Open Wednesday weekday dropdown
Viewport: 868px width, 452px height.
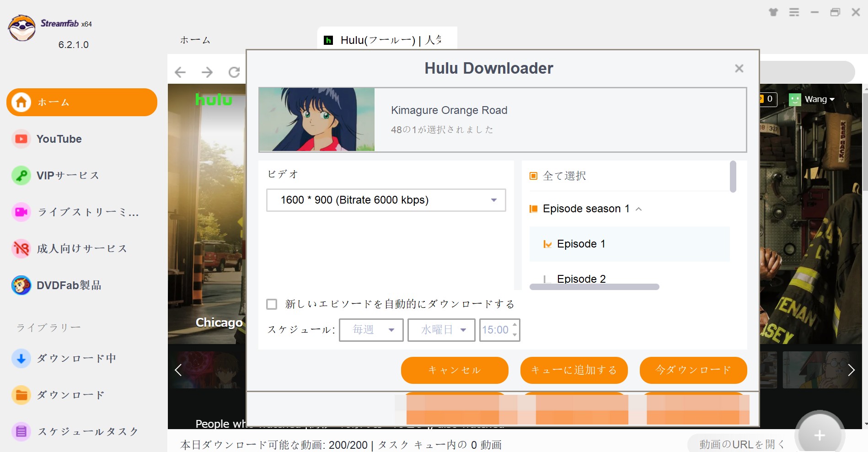tap(441, 330)
